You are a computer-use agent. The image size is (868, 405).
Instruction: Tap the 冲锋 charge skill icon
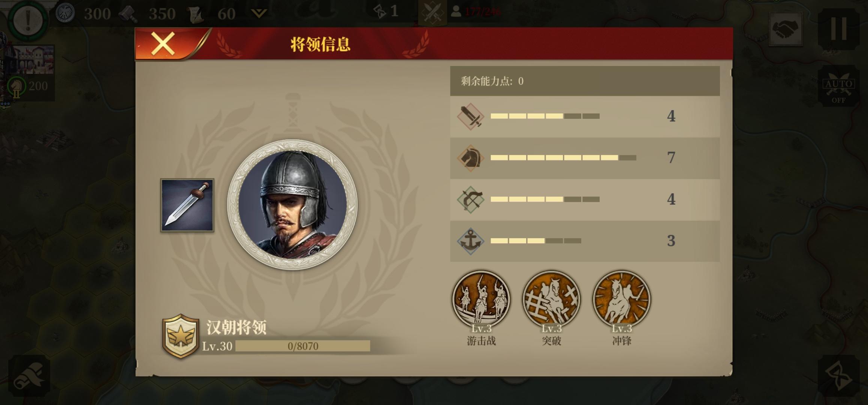click(622, 299)
